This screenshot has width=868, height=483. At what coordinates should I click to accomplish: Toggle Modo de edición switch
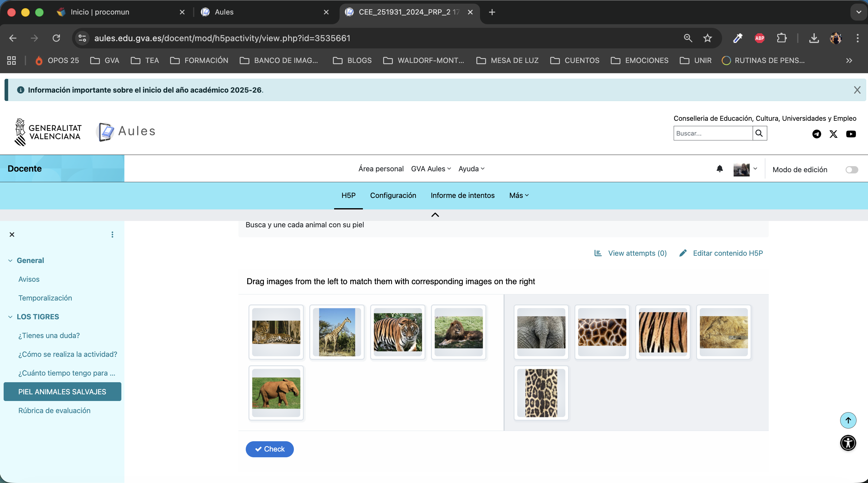(851, 170)
